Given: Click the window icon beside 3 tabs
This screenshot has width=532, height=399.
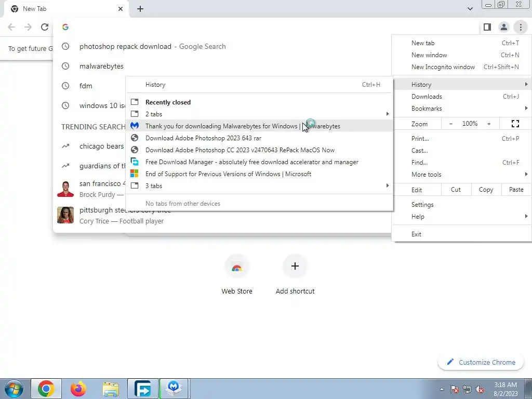Looking at the screenshot, I should (135, 185).
